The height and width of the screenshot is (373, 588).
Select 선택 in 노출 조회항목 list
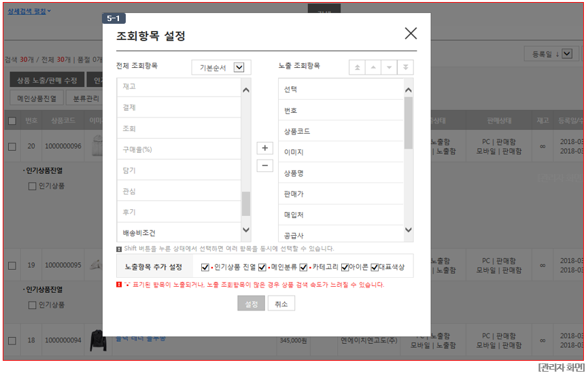341,89
